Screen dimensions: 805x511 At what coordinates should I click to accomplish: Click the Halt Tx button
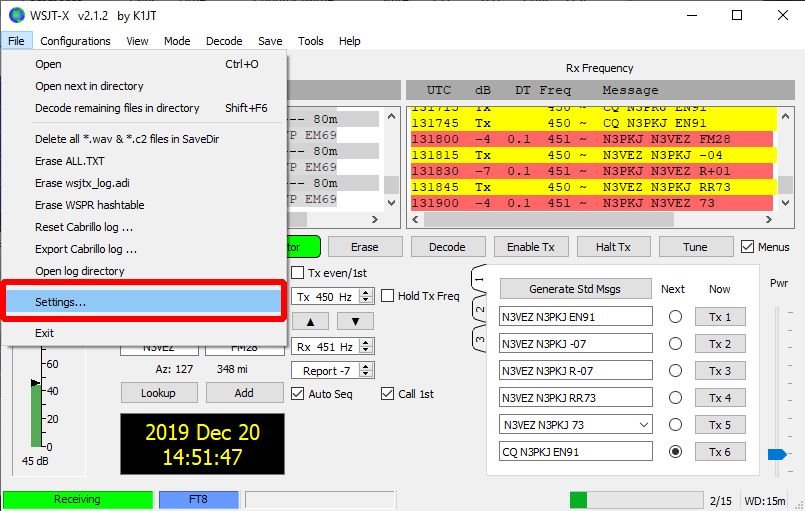pos(614,247)
